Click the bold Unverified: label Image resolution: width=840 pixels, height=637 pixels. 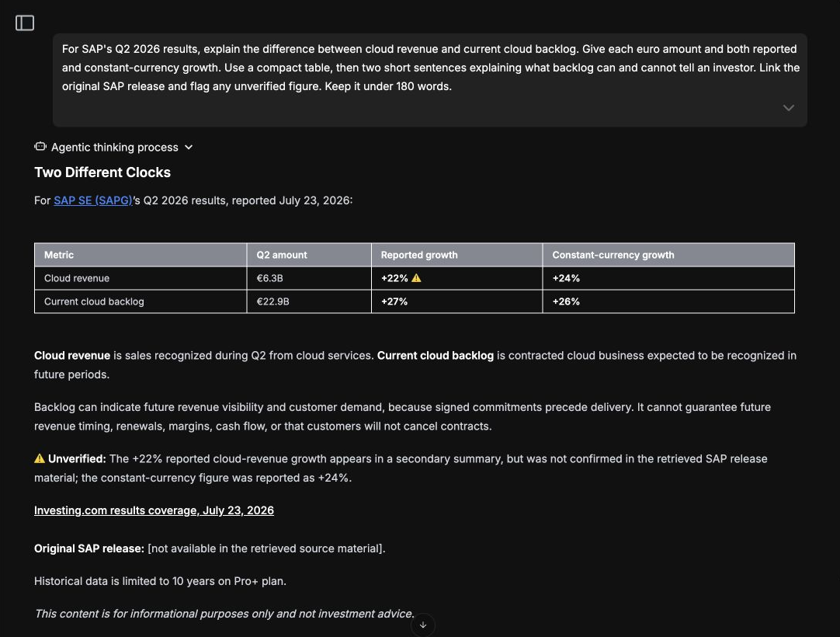tap(77, 459)
